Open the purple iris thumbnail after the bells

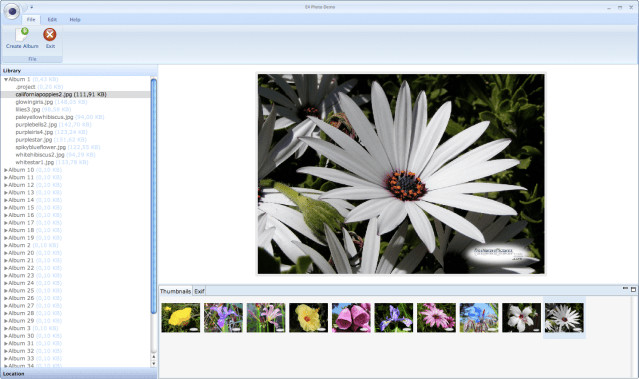point(394,317)
